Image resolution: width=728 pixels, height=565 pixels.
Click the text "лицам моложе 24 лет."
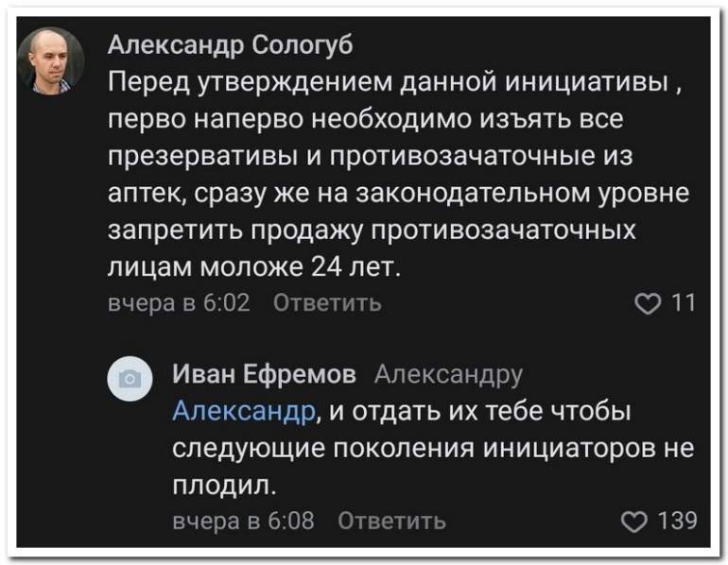tap(255, 266)
